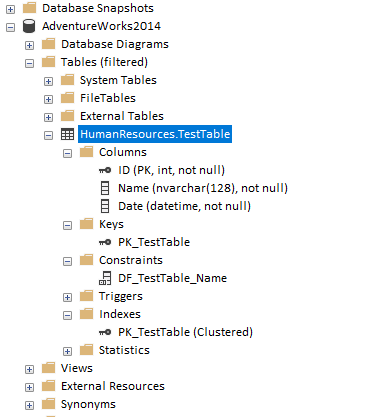Click the AdventureWorks2014 database cylinder icon
This screenshot has width=375, height=417.
click(x=29, y=26)
